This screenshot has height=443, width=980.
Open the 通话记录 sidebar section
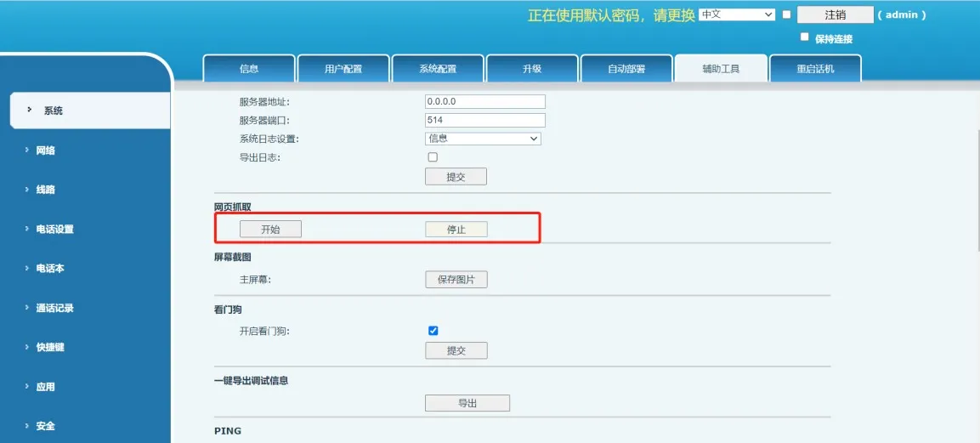pos(54,309)
